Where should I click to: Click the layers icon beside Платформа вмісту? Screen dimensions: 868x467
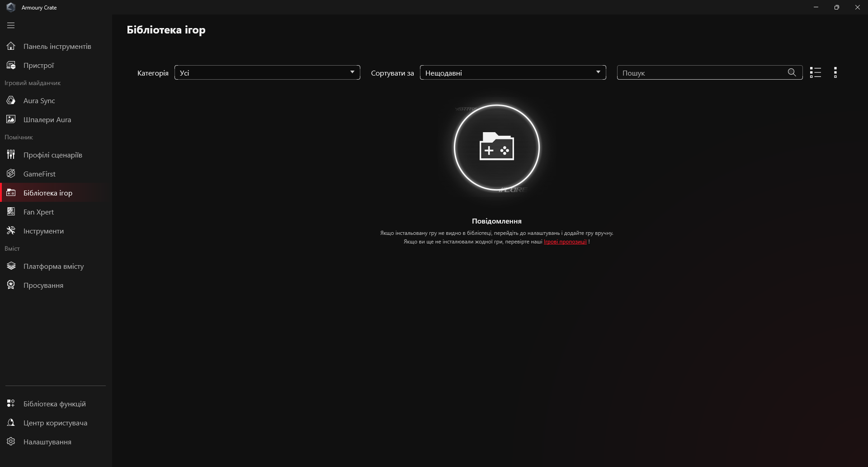[x=11, y=266]
